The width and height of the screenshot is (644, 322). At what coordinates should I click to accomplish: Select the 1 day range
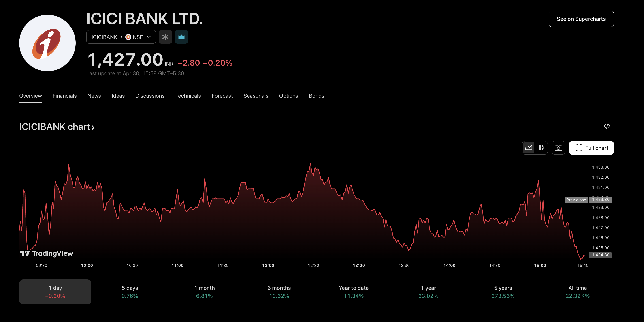55,292
